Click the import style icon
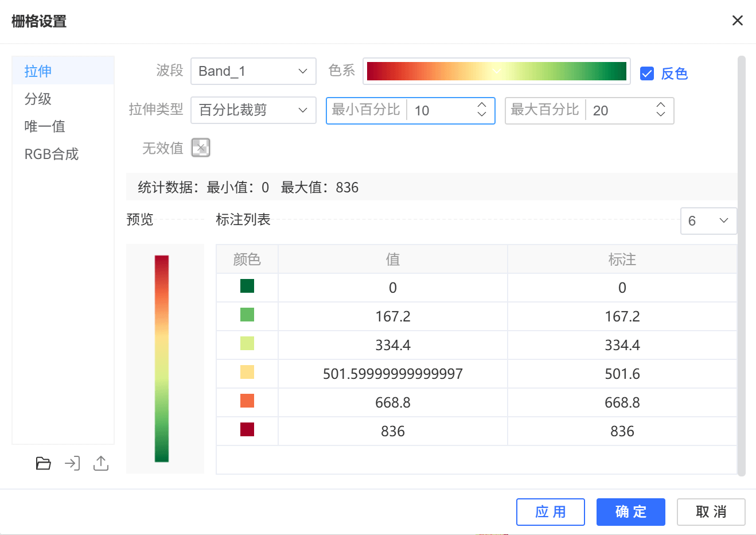 pos(72,463)
